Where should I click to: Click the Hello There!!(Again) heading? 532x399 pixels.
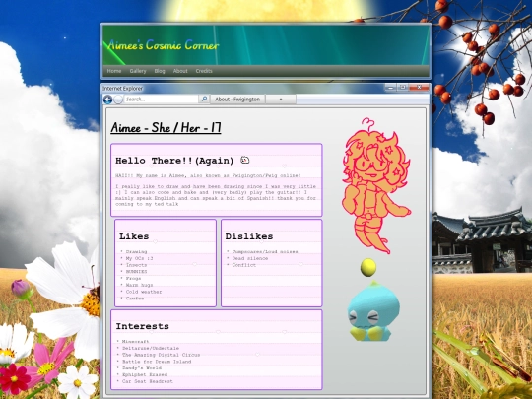tap(174, 161)
